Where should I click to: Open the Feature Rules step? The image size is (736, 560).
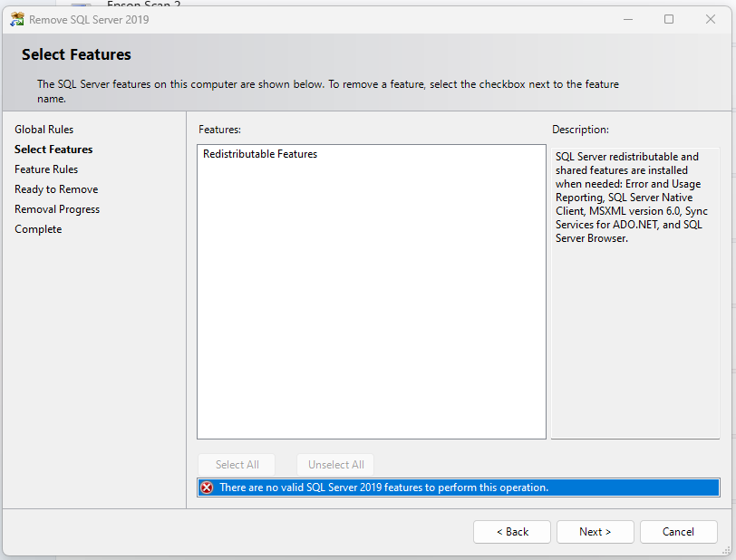pos(46,169)
